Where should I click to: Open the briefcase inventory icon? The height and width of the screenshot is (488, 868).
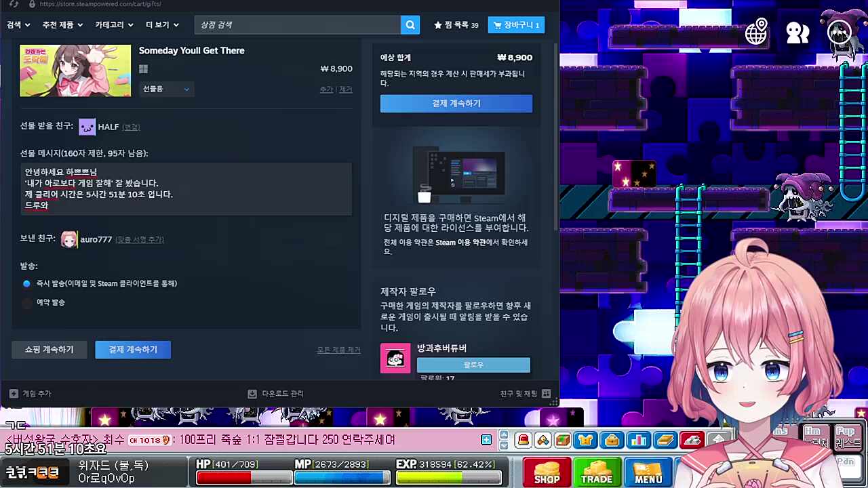[x=612, y=441]
